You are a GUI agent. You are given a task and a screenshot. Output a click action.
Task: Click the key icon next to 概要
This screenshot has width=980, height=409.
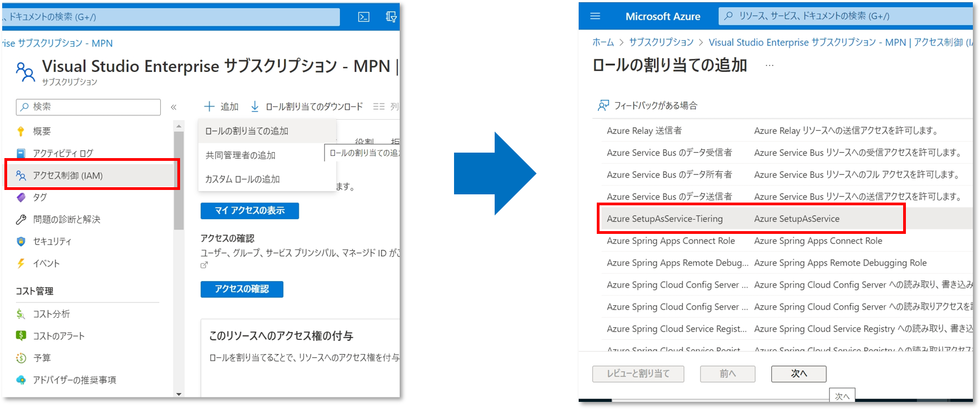coord(21,131)
